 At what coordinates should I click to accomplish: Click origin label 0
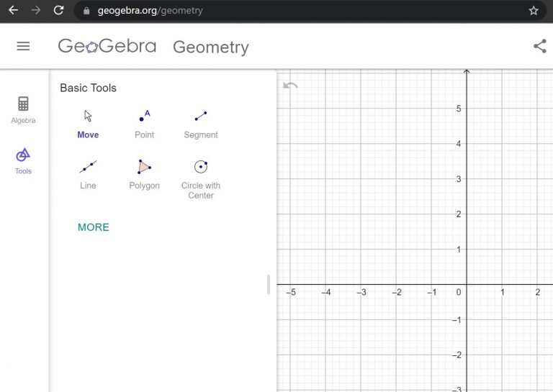point(459,292)
